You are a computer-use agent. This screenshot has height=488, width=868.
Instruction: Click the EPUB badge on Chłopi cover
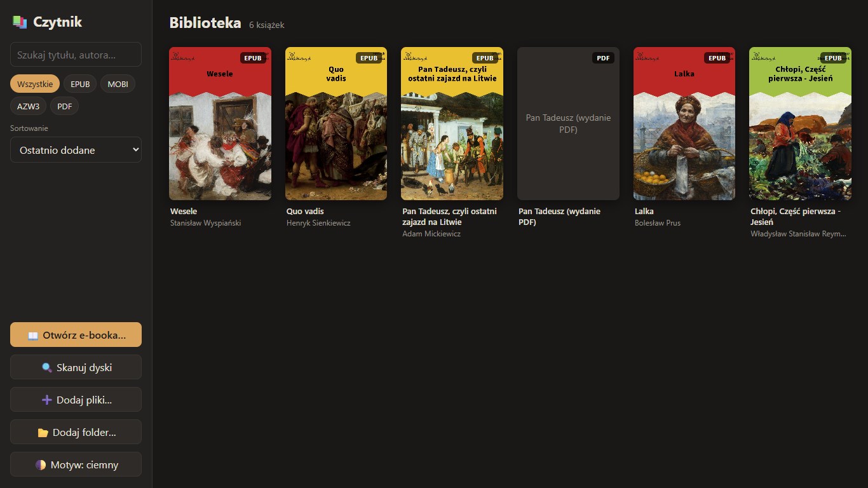[833, 58]
